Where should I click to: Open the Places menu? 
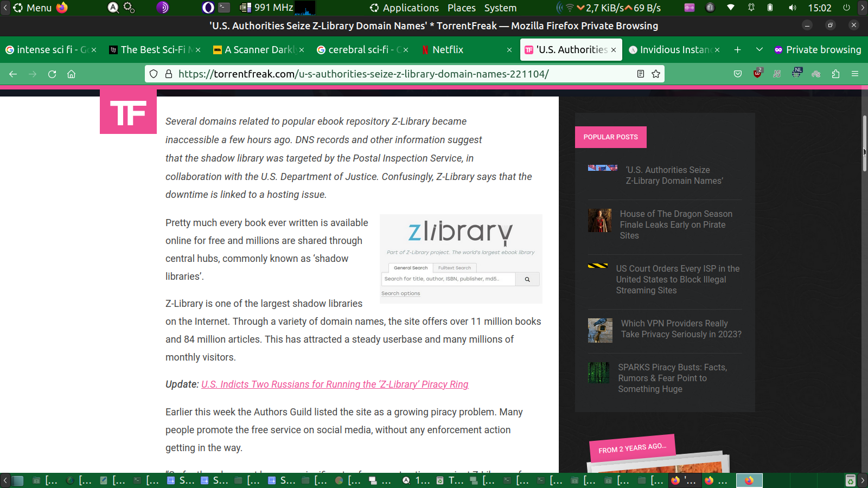(x=462, y=8)
